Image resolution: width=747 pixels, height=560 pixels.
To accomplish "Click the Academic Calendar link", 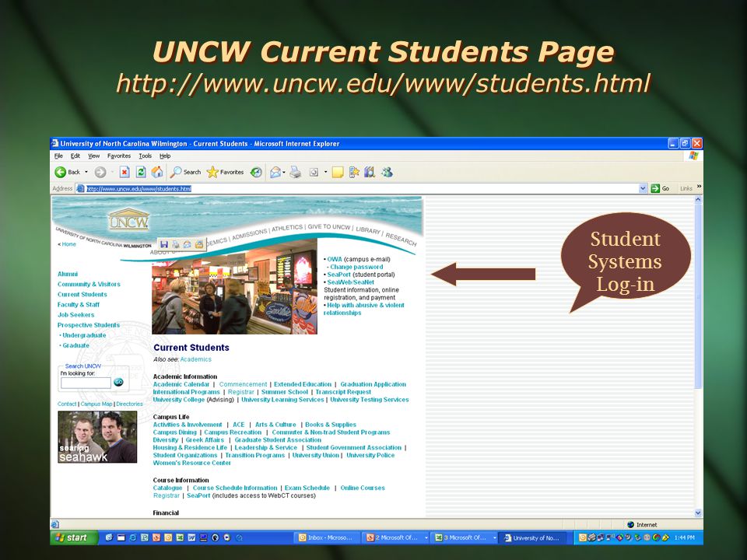I will click(x=181, y=384).
